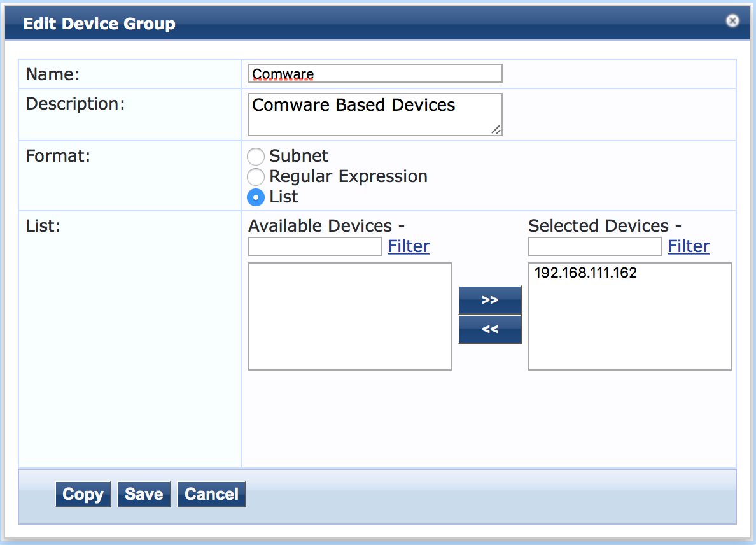756x545 pixels.
Task: Click inside the Available Devices list box
Action: 349,316
